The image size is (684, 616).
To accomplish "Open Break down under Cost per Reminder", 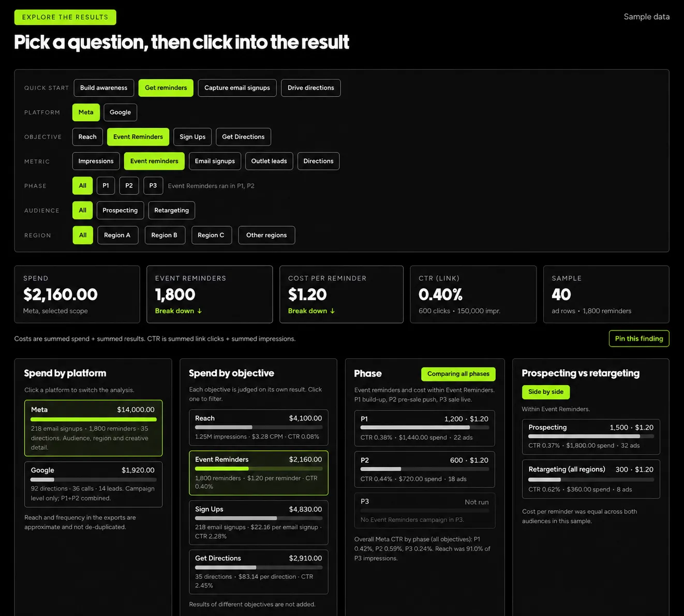I will (311, 311).
